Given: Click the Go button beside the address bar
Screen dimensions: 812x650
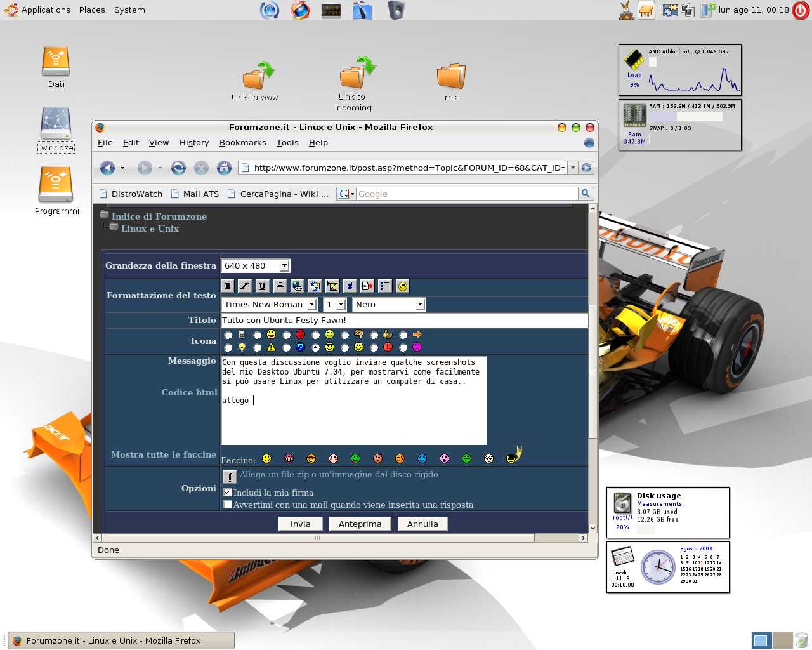Looking at the screenshot, I should coord(587,168).
